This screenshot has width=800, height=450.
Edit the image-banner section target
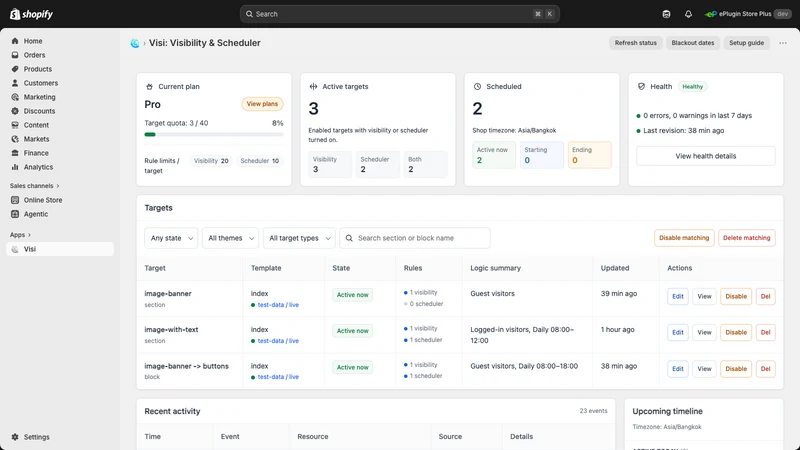[x=678, y=296]
